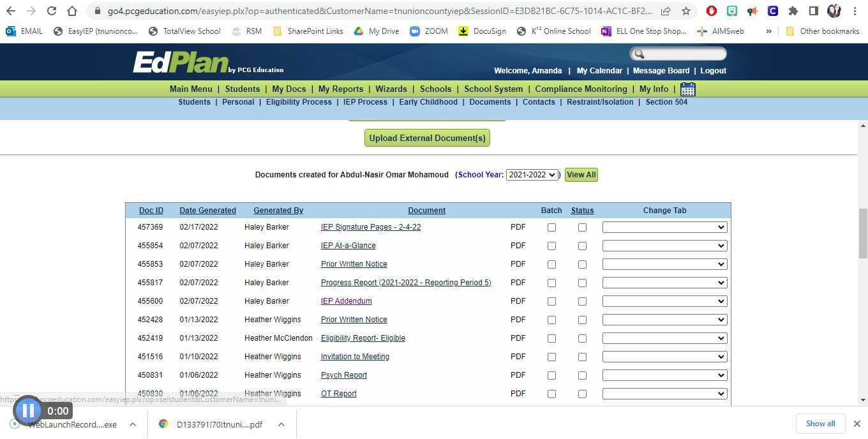Open the DocuSign bookmark
The width and height of the screenshot is (868, 439).
click(482, 31)
